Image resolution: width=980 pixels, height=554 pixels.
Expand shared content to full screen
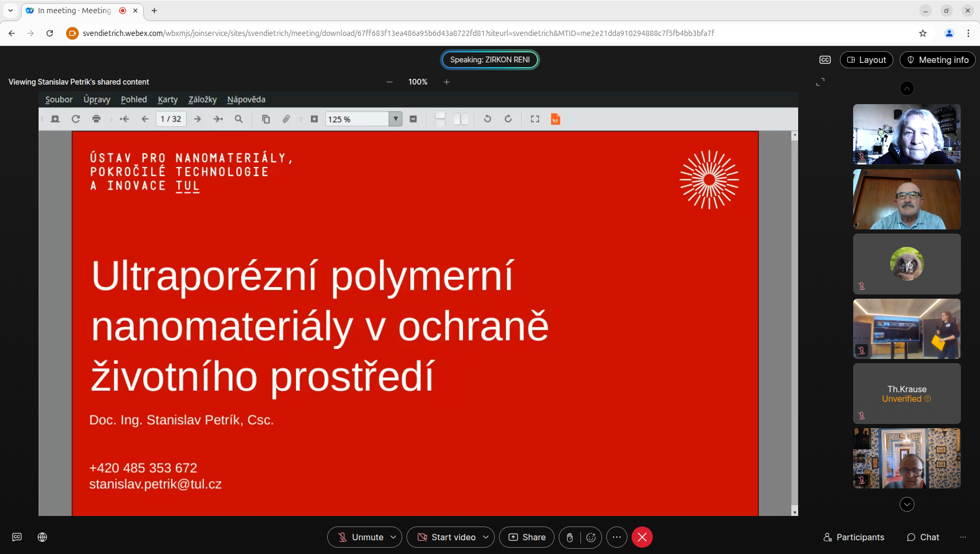point(820,82)
